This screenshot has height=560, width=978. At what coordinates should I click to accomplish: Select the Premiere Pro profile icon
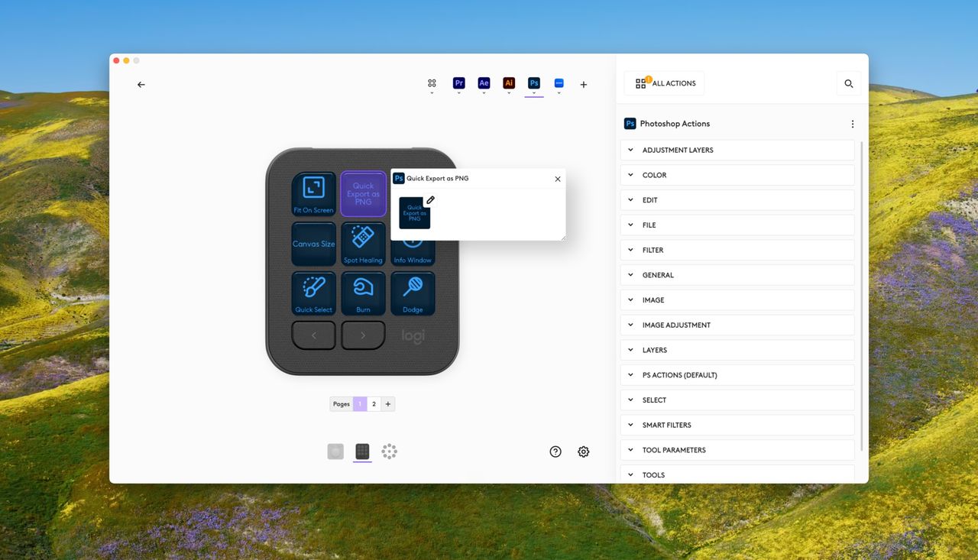(458, 83)
